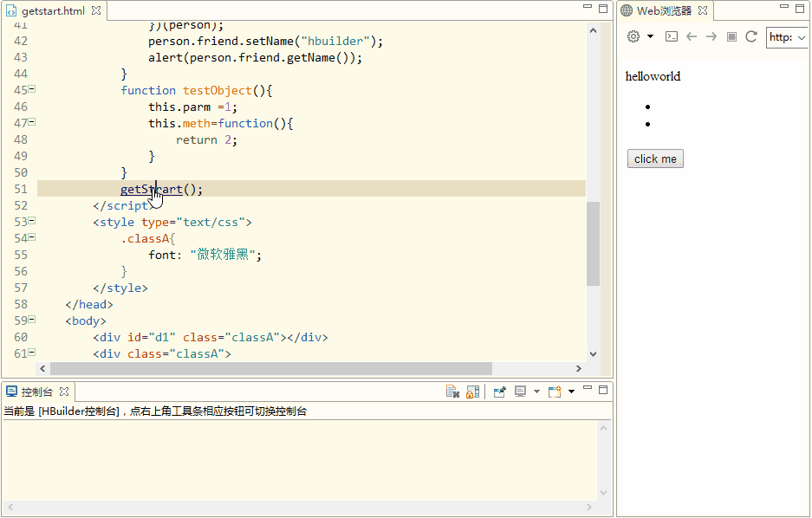Image resolution: width=812 pixels, height=518 pixels.
Task: Maximize the console panel
Action: point(603,390)
